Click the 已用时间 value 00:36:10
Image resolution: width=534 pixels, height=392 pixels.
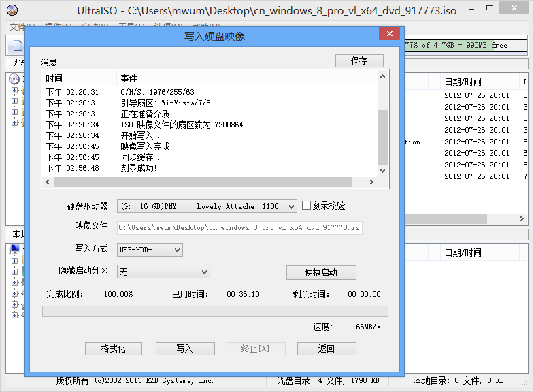point(243,294)
